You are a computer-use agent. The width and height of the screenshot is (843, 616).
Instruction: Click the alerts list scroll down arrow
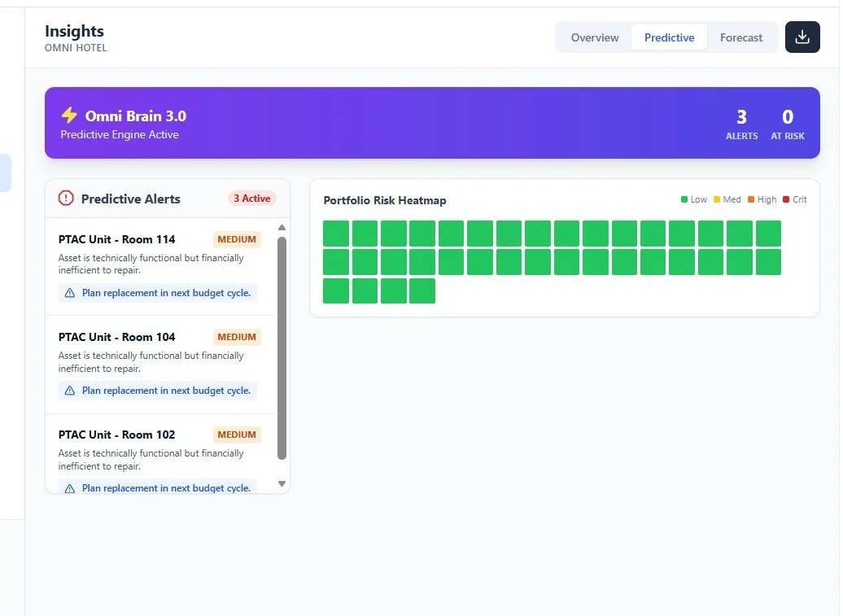coord(282,484)
